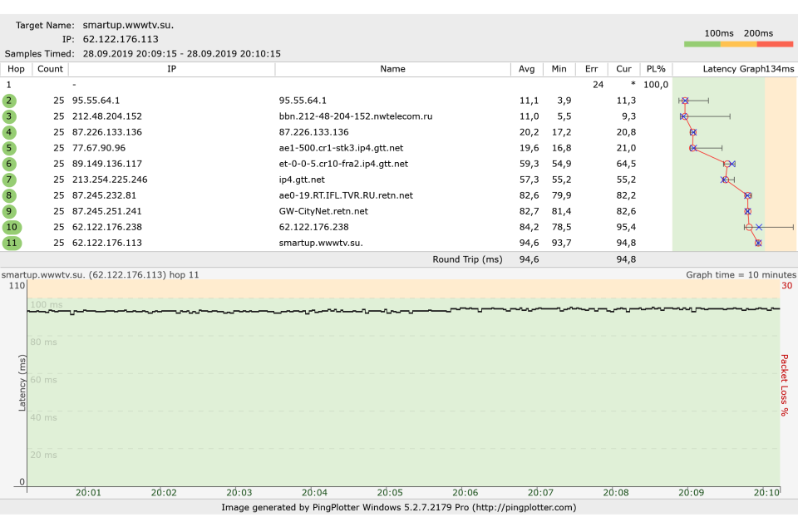Screen dimensions: 798x532
Task: Click the hop 8 green circle marker
Action: 9,195
